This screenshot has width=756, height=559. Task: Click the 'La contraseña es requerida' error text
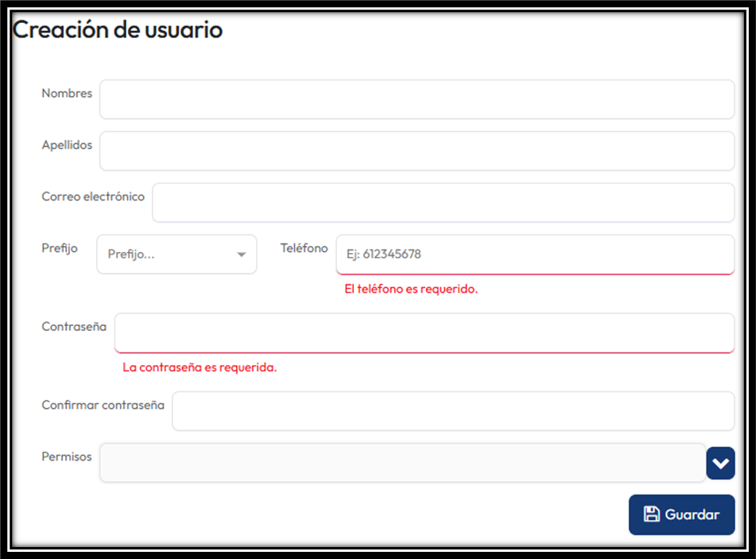[200, 367]
